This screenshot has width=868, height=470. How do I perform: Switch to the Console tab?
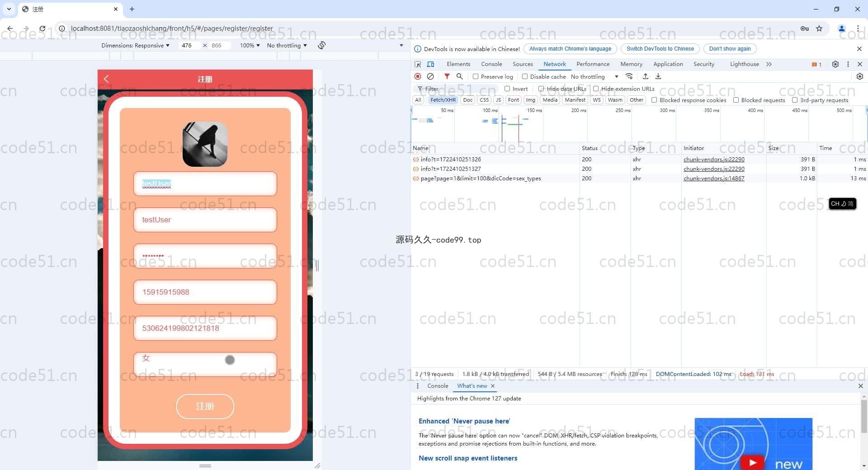click(x=491, y=64)
